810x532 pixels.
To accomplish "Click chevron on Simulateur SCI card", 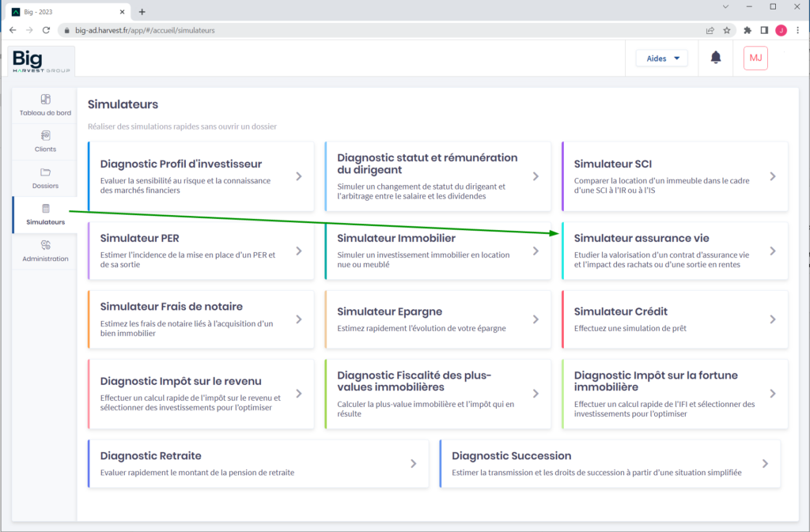I will [x=773, y=176].
